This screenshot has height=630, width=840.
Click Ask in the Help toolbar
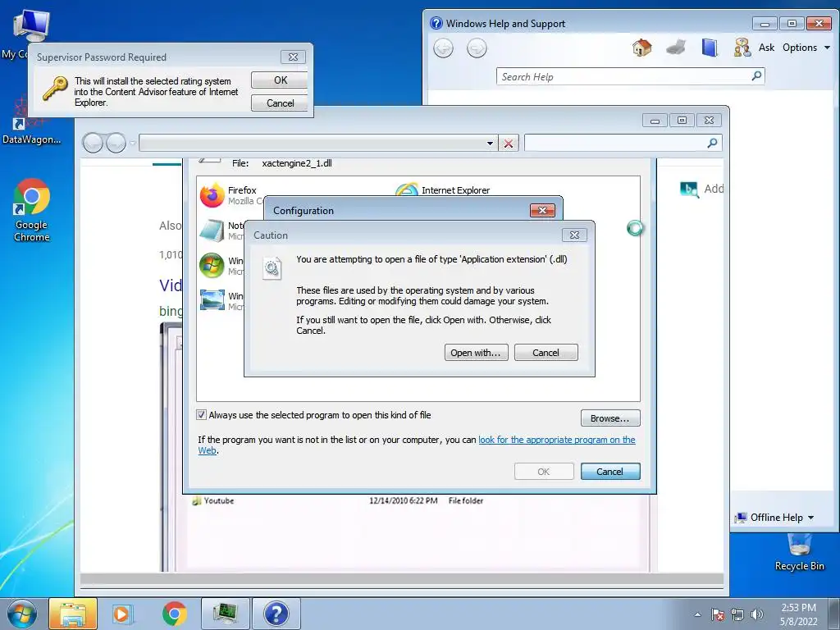click(x=766, y=48)
